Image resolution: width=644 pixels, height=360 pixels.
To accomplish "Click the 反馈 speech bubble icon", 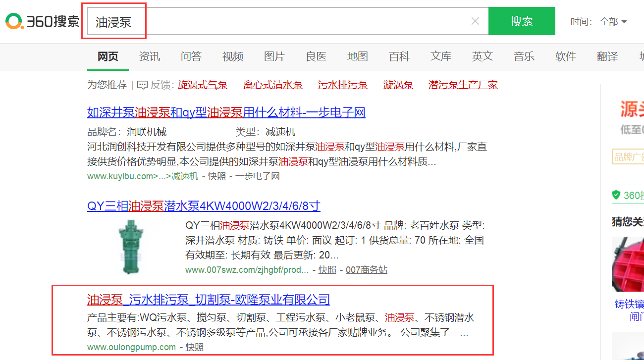I will (x=142, y=85).
